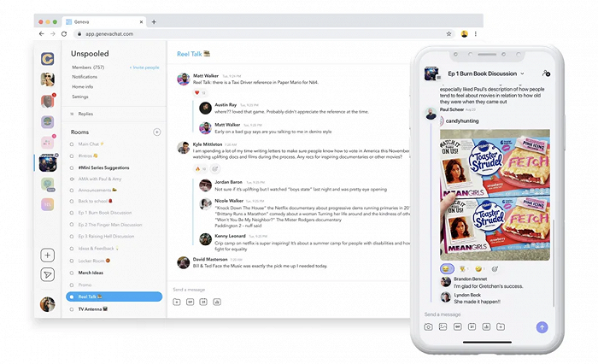The height and width of the screenshot is (364, 598).
Task: Add a new group with plus button
Action: tap(47, 255)
